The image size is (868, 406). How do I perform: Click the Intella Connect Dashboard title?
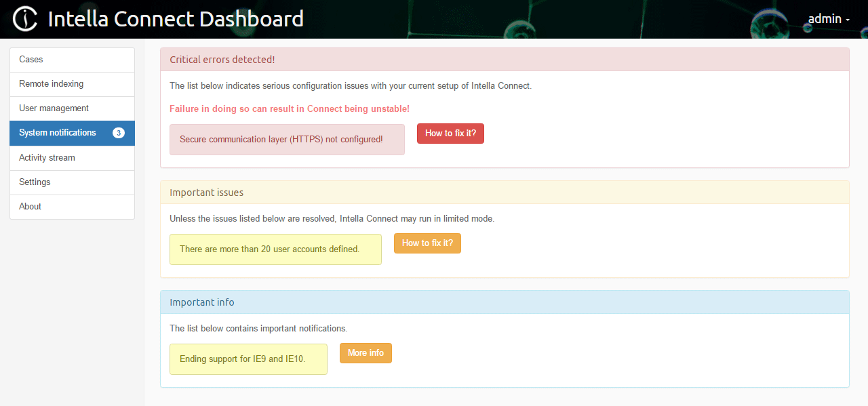point(176,19)
